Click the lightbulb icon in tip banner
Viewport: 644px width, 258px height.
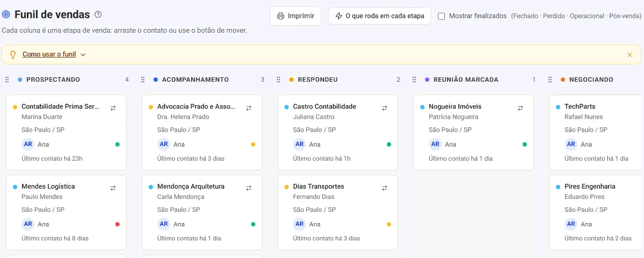13,54
